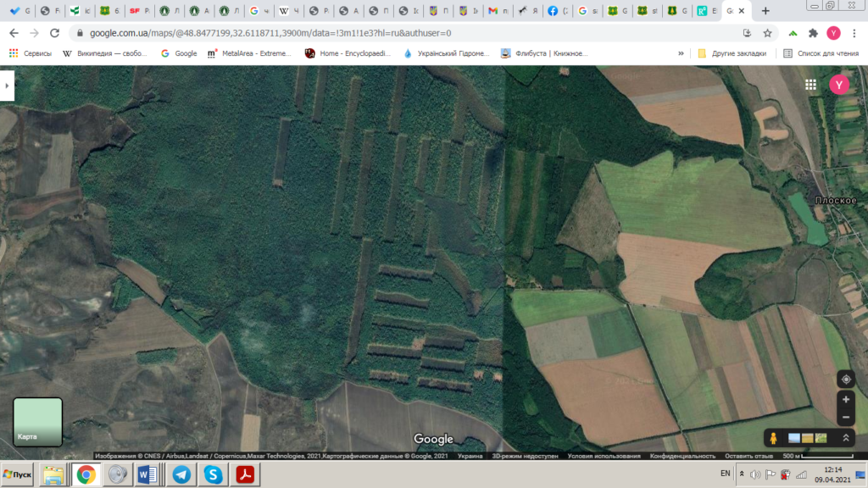The width and height of the screenshot is (868, 488).
Task: Open Chrome extensions puzzle icon
Action: tap(813, 33)
